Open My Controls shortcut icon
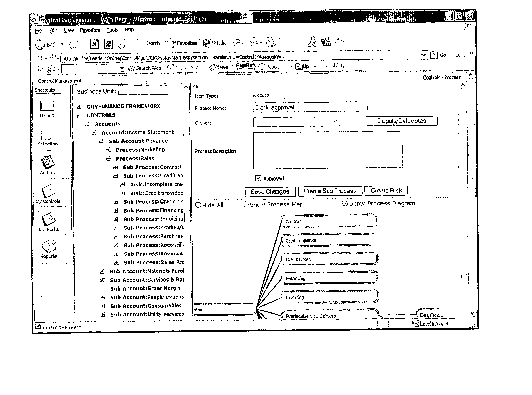532x395 pixels. pos(48,191)
